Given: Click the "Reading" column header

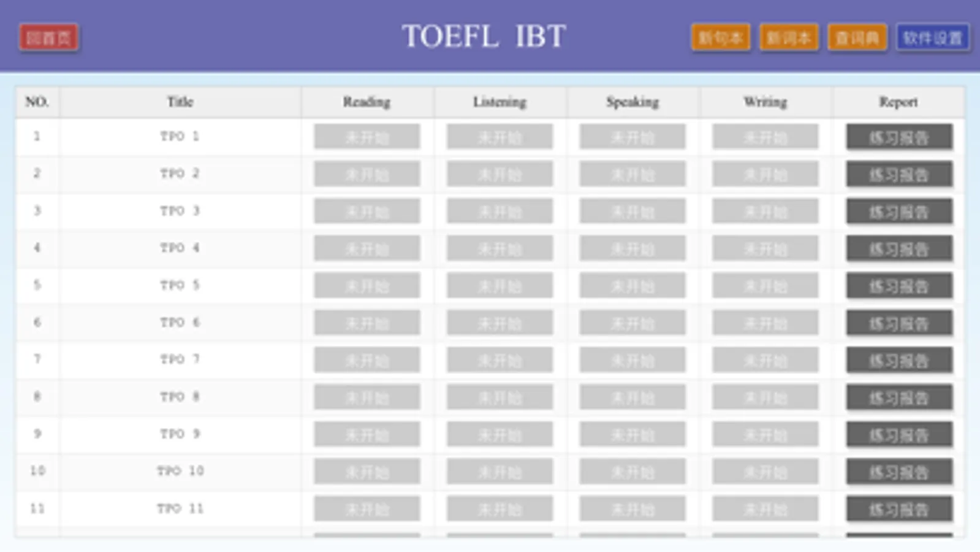Looking at the screenshot, I should click(x=367, y=102).
